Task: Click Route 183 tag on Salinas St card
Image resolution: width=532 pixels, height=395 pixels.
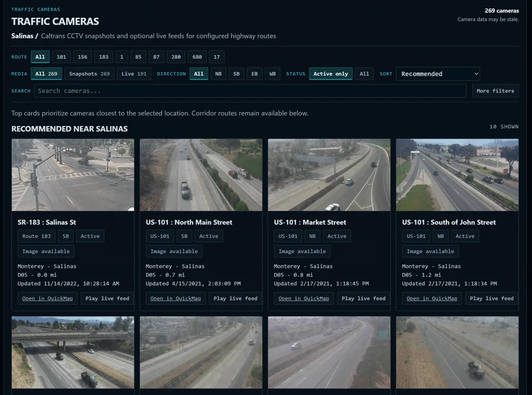Action: point(37,236)
